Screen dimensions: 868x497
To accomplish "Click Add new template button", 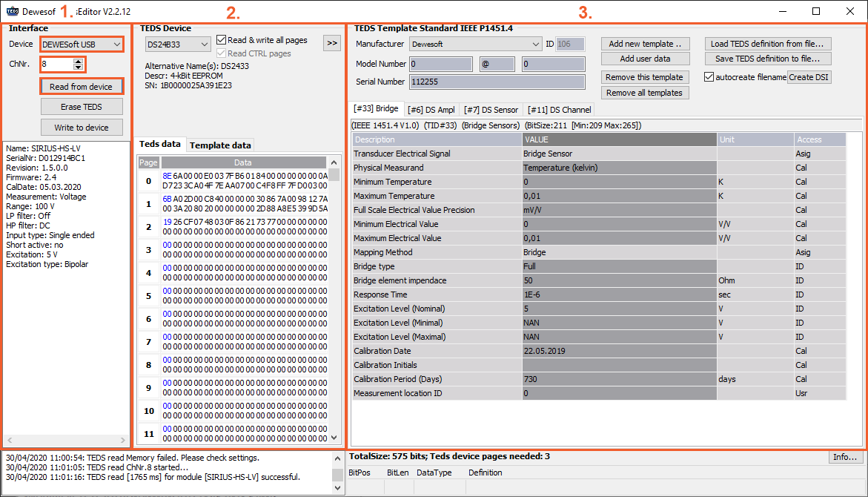I will pos(645,44).
